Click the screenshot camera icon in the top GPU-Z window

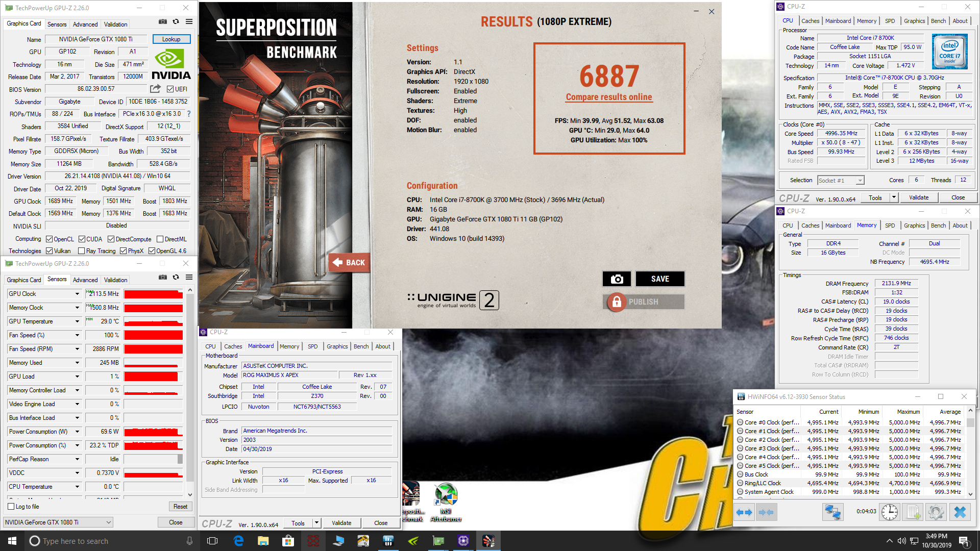pos(162,22)
